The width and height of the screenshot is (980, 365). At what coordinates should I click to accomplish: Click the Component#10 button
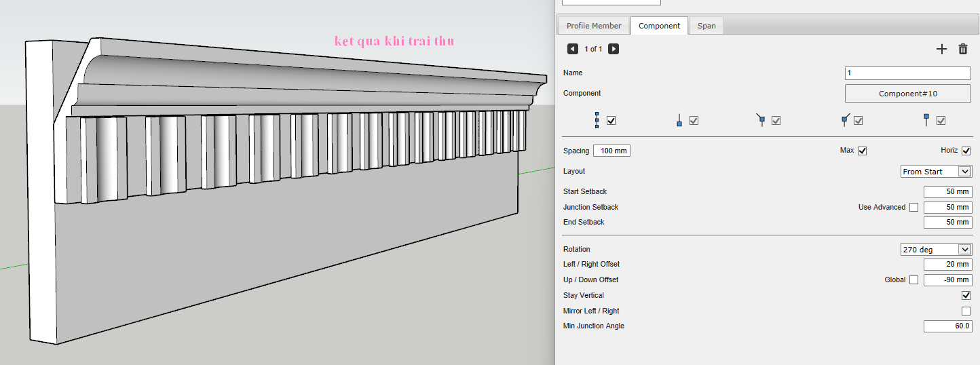pyautogui.click(x=907, y=94)
